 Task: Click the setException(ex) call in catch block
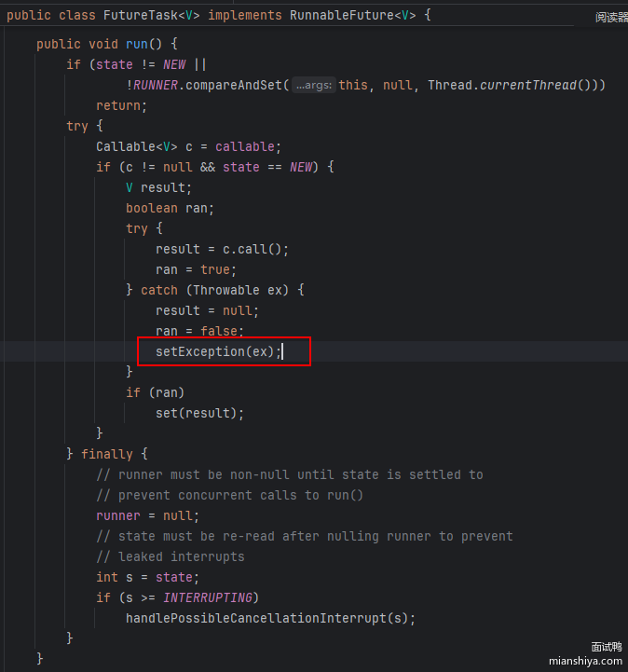pyautogui.click(x=216, y=351)
